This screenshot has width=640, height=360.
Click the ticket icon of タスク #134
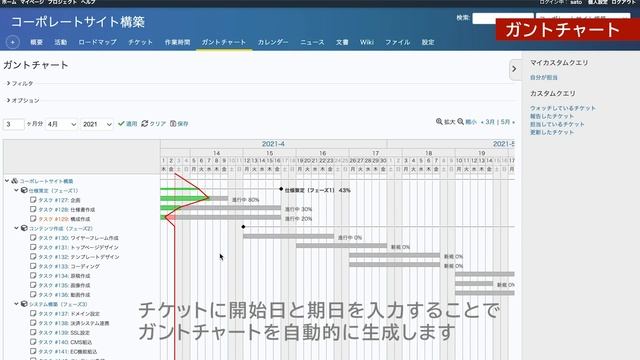[x=33, y=276]
